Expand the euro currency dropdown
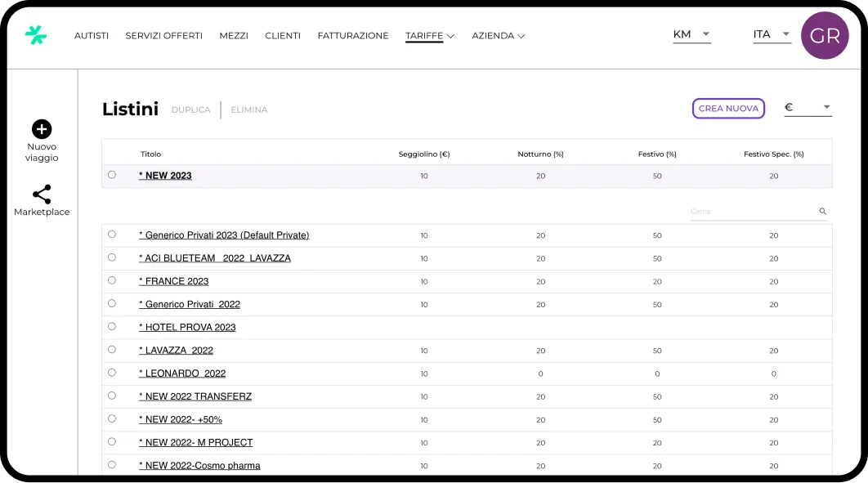This screenshot has width=868, height=483. [808, 107]
